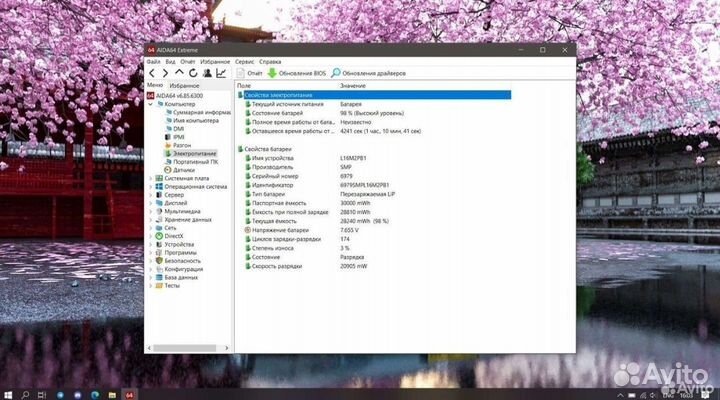Open File Explorer from the taskbar
Image resolution: width=720 pixels, height=400 pixels.
tap(112, 394)
